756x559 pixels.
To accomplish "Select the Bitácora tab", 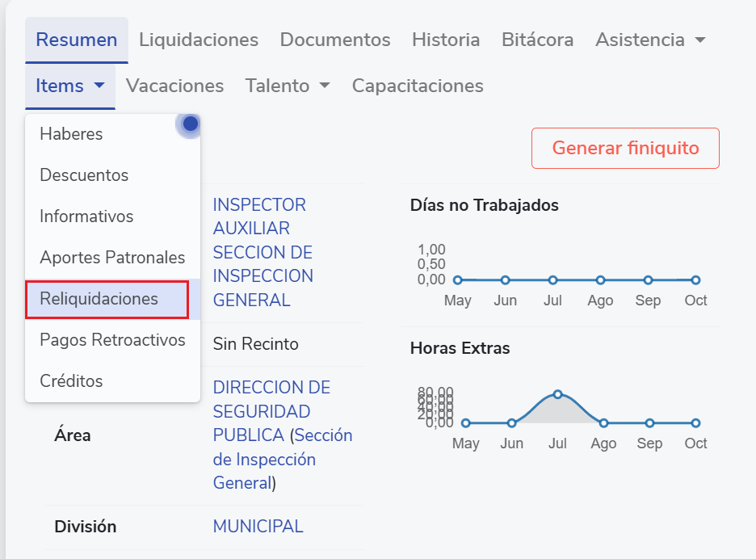I will pyautogui.click(x=537, y=40).
